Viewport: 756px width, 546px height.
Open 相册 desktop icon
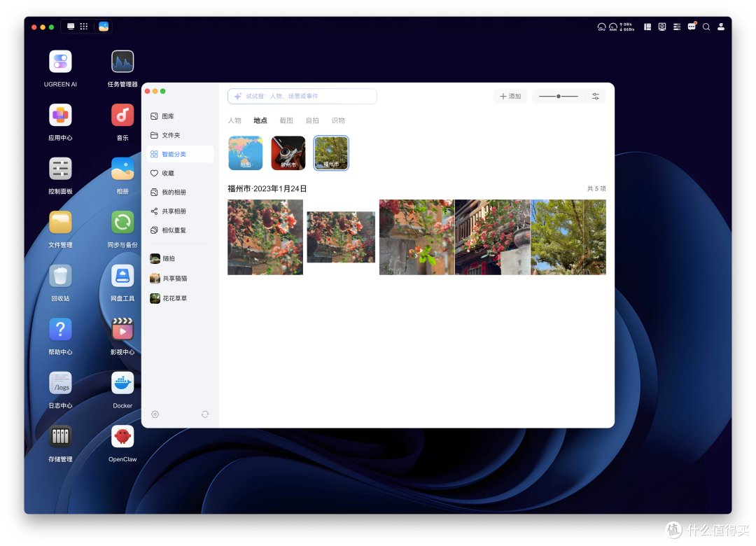122,169
